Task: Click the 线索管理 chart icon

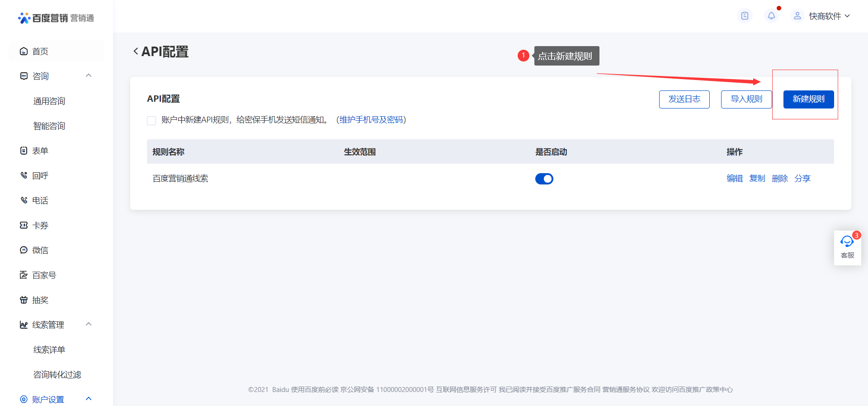Action: [24, 325]
